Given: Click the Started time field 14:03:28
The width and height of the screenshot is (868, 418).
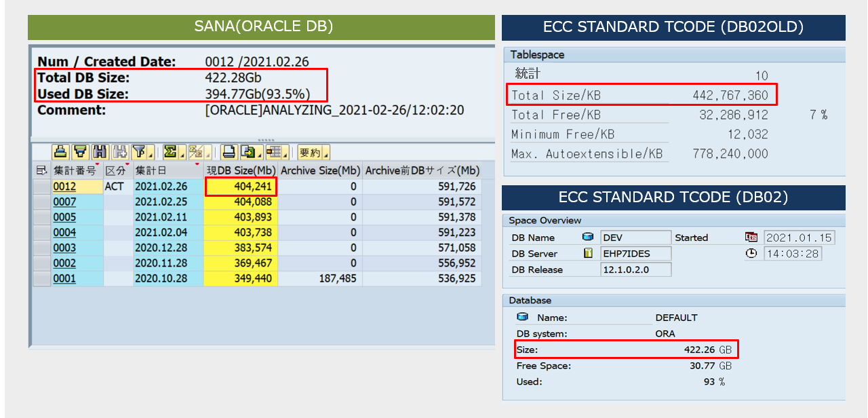Looking at the screenshot, I should (792, 253).
